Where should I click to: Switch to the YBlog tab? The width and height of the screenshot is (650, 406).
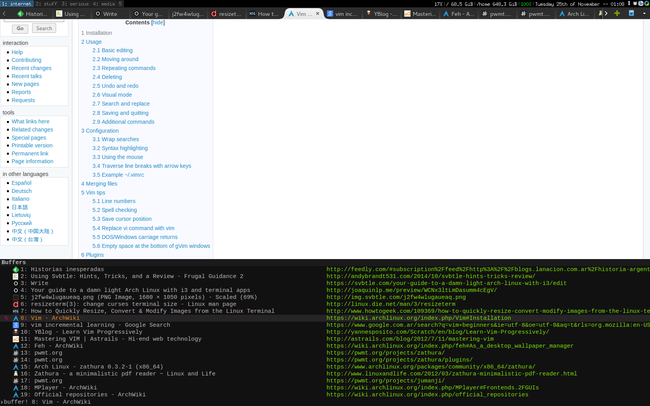tap(381, 14)
